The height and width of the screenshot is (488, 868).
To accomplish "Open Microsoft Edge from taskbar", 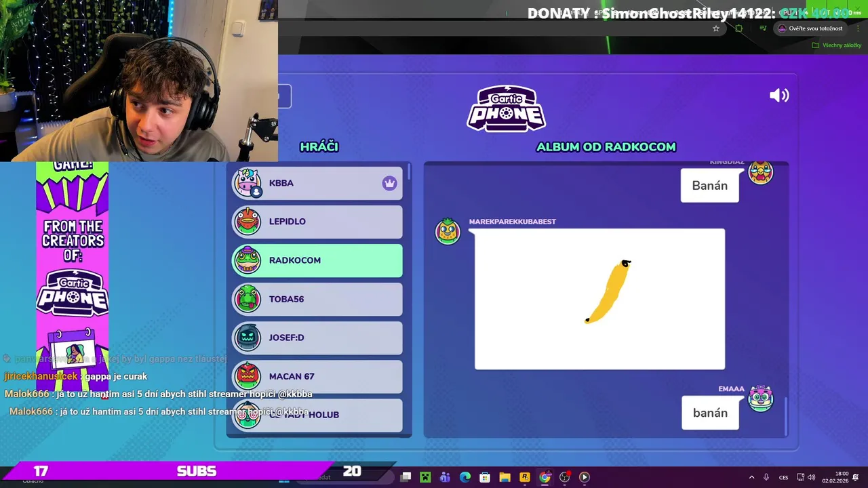I will pyautogui.click(x=465, y=477).
